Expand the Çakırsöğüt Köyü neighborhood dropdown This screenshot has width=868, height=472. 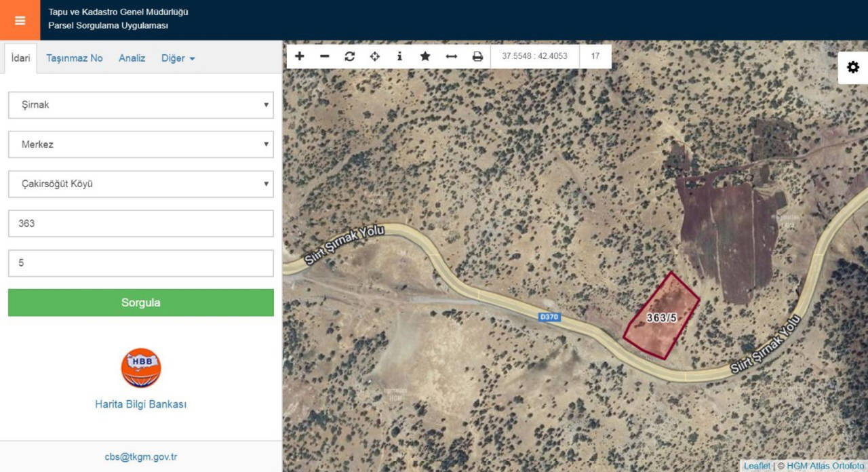tap(141, 184)
